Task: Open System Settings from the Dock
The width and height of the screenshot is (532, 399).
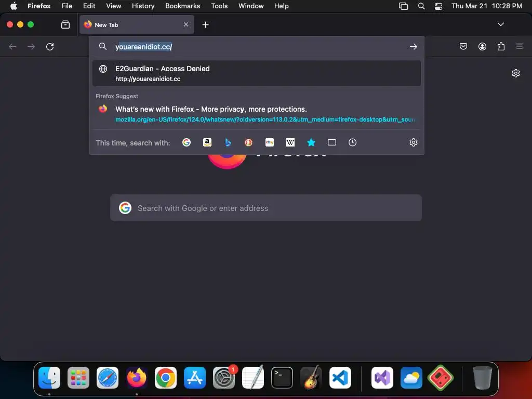Action: tap(224, 378)
